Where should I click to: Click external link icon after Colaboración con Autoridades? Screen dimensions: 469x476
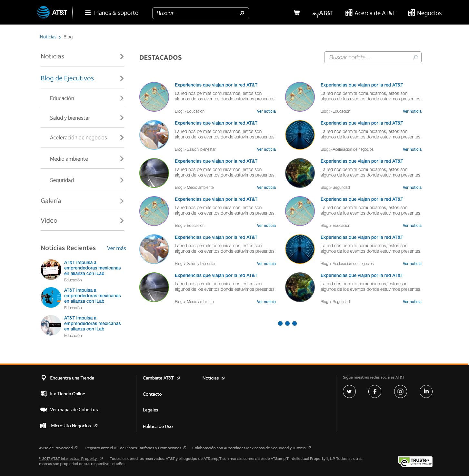pos(309,448)
